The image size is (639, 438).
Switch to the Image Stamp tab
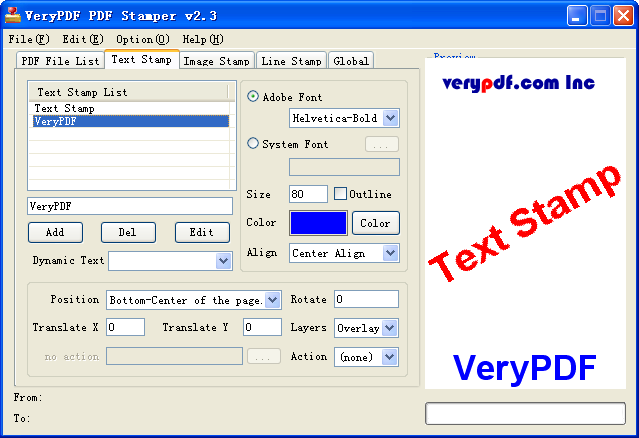pyautogui.click(x=216, y=61)
